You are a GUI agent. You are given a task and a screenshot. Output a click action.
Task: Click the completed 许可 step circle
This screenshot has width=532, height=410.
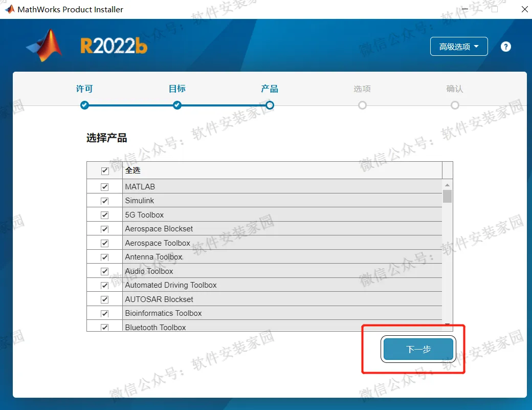pyautogui.click(x=84, y=105)
